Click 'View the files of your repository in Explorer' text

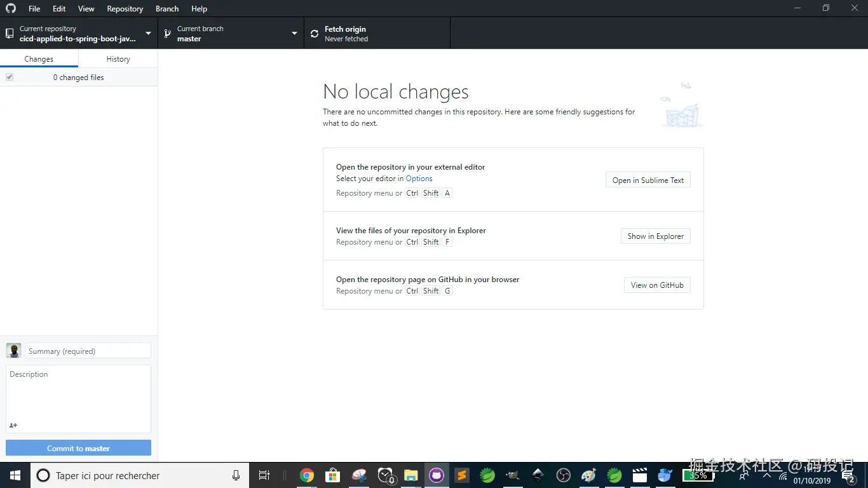(x=411, y=231)
